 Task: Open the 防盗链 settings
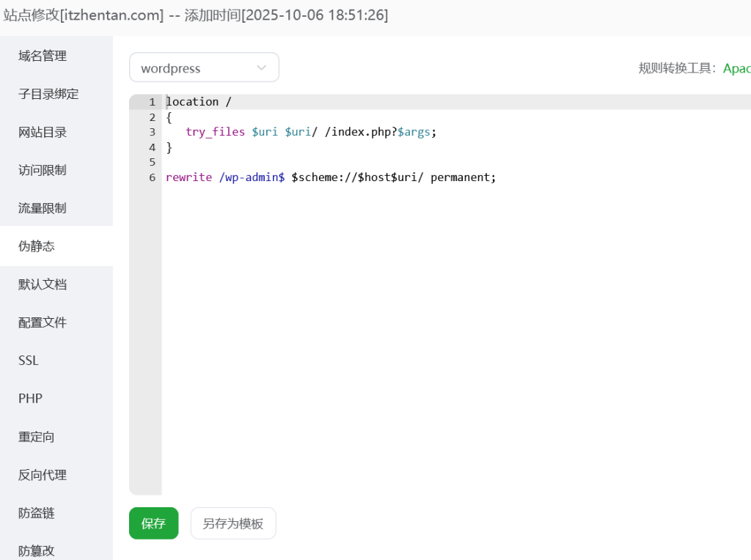pos(36,512)
